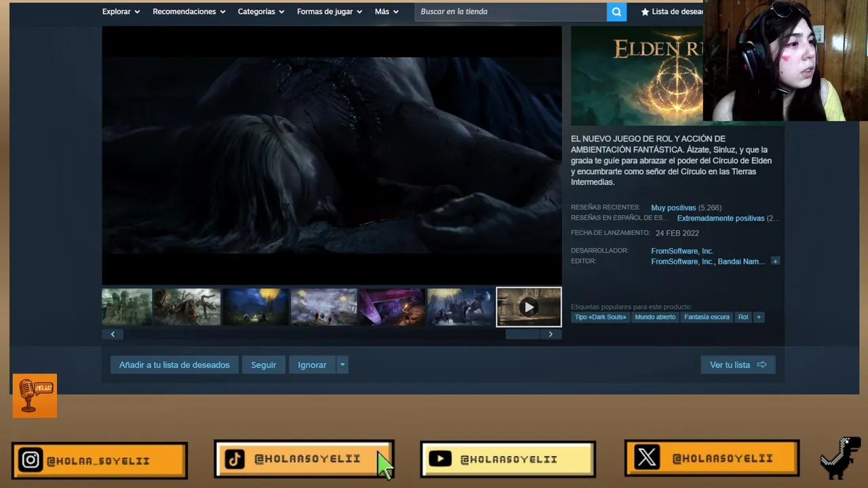Select the sixth thumbnail with the blue night battle
Viewport: 868px width, 488px height.
[460, 307]
